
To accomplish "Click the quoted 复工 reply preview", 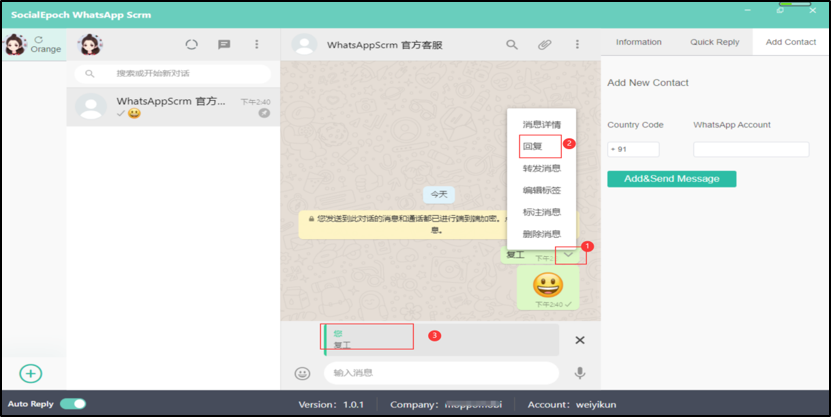I will click(x=441, y=340).
